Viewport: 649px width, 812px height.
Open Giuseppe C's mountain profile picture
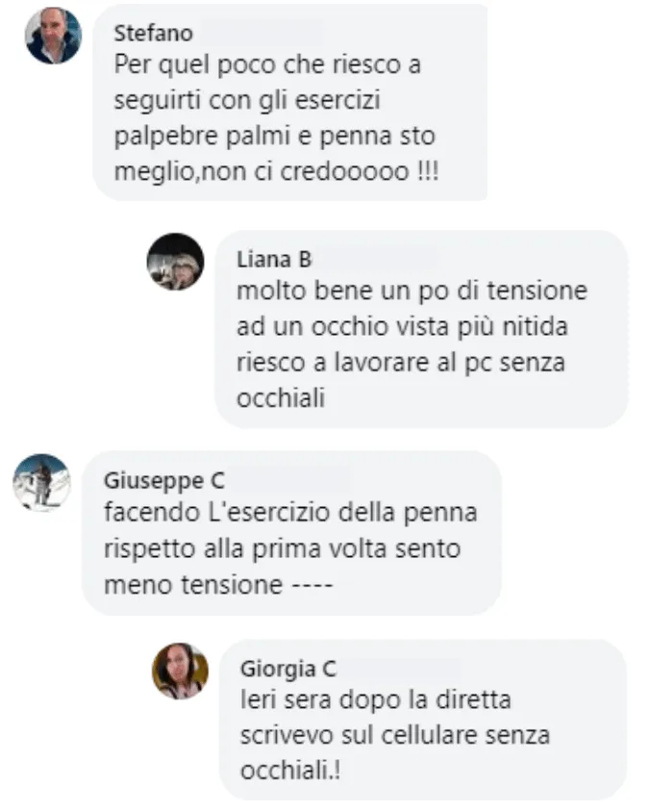click(x=42, y=483)
